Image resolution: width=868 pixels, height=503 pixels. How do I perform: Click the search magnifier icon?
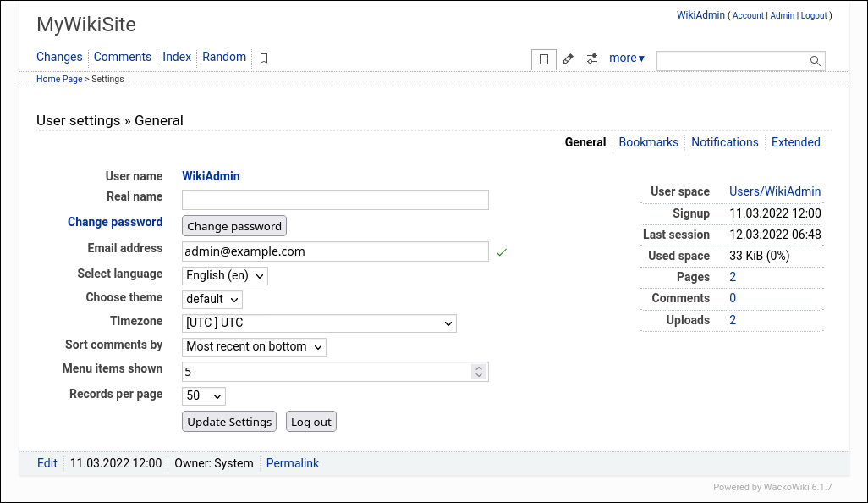pyautogui.click(x=814, y=60)
